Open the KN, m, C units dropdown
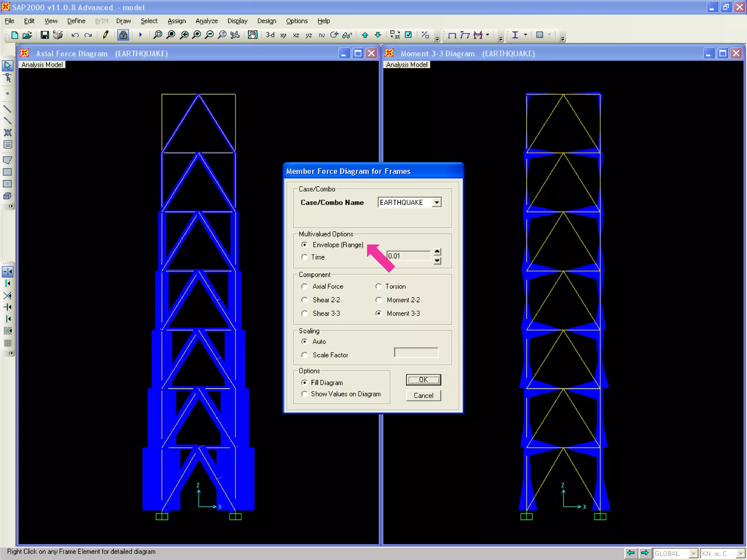 (740, 553)
